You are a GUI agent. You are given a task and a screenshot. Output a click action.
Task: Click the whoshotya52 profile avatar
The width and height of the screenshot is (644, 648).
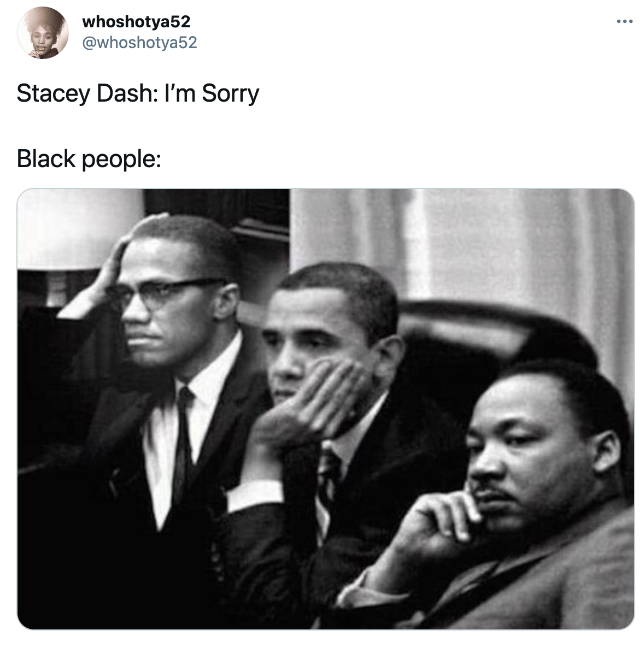point(43,33)
